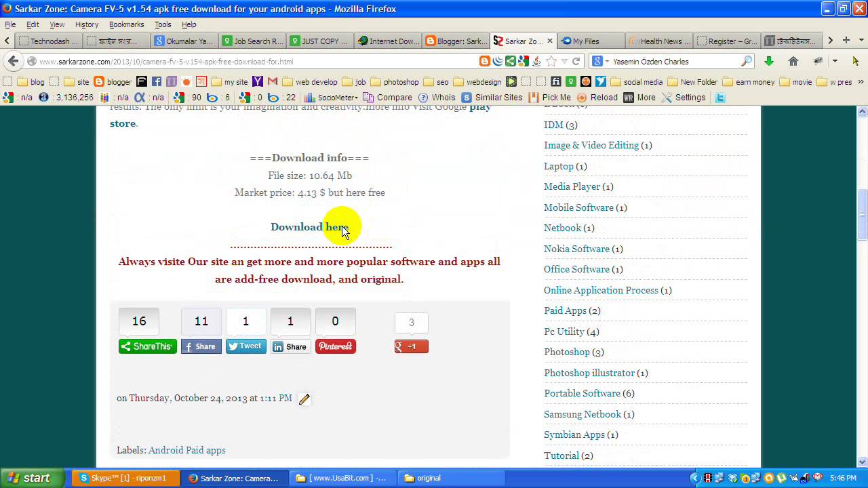Click the Pick Me toolbar item
The height and width of the screenshot is (488, 868).
[550, 97]
